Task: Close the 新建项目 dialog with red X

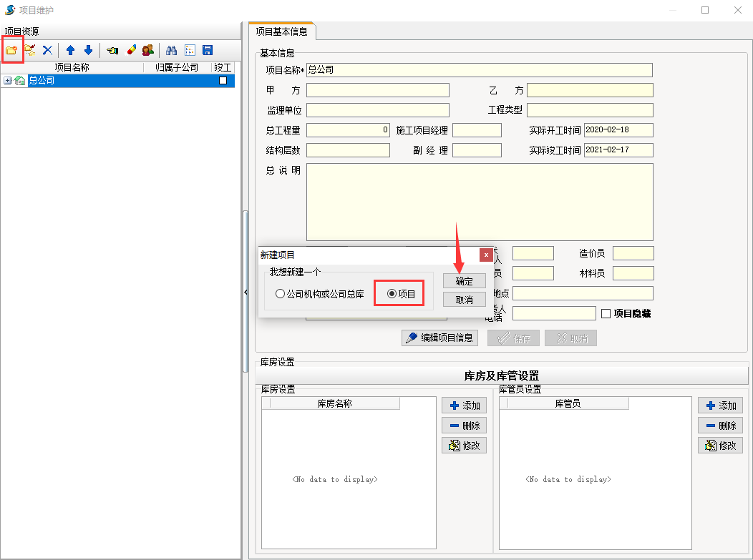Action: click(x=486, y=255)
